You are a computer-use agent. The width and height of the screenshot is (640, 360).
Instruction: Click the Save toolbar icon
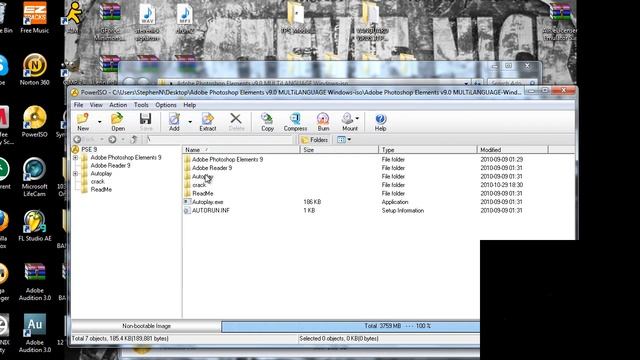(146, 122)
